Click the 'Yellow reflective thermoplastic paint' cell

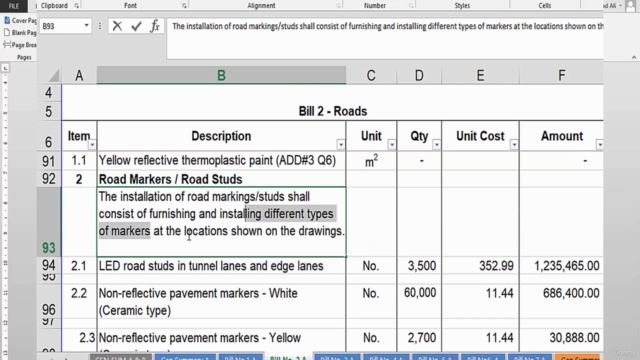(221, 160)
